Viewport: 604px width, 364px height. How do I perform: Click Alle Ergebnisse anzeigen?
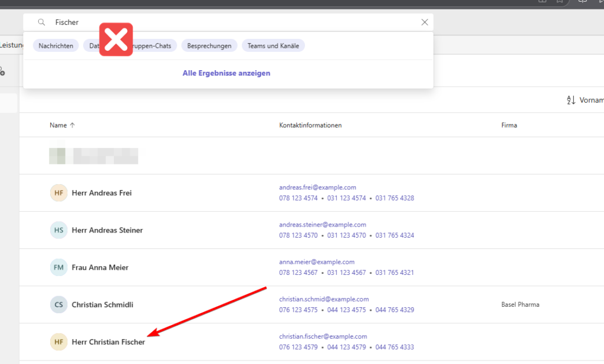coord(226,73)
